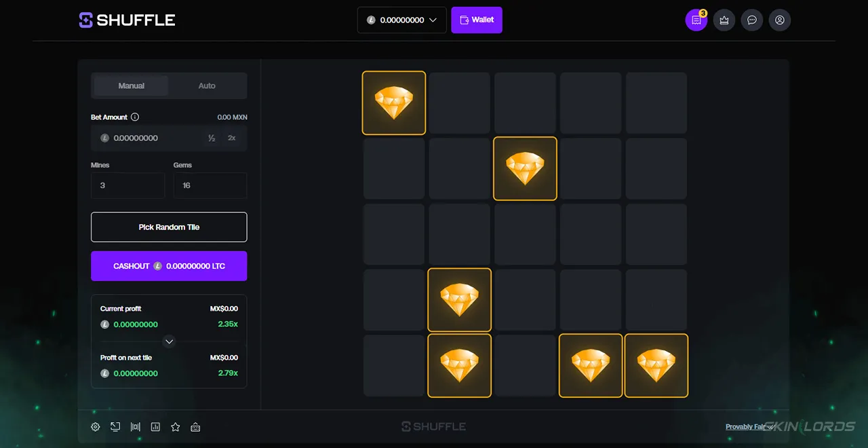Click the '0.00 MXN' bet value text

pyautogui.click(x=233, y=117)
